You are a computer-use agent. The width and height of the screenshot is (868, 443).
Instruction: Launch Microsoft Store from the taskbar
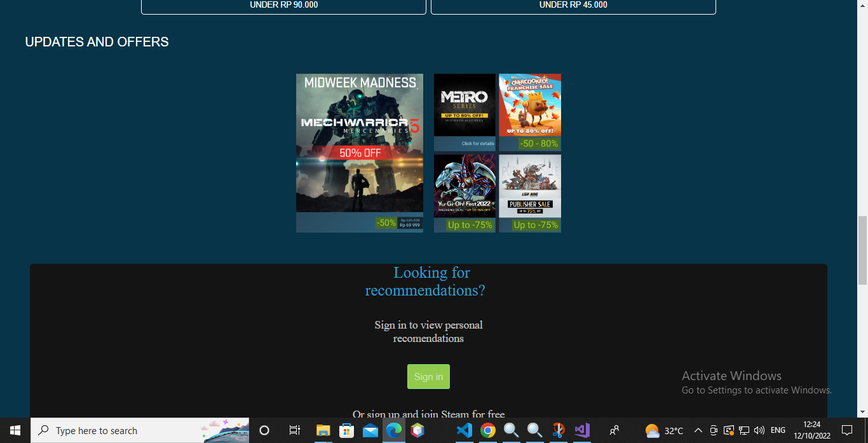(x=346, y=430)
